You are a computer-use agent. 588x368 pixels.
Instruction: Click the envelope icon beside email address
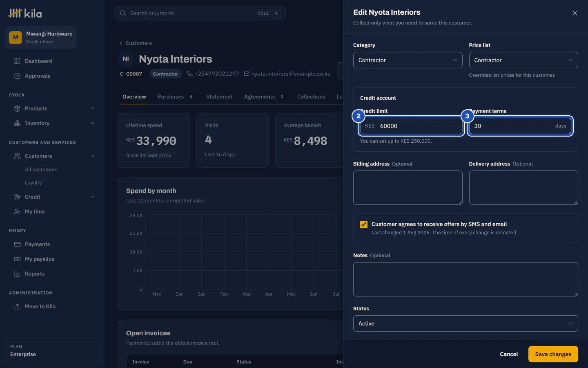tap(247, 74)
